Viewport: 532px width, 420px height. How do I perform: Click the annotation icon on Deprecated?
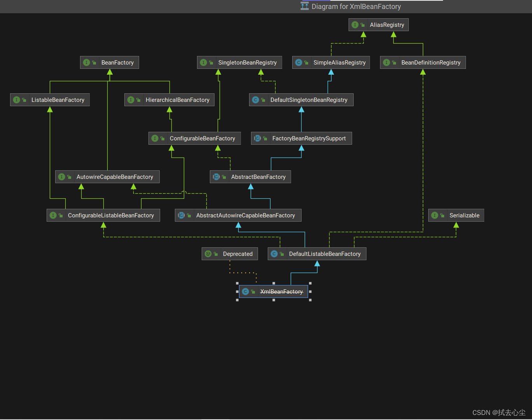208,254
